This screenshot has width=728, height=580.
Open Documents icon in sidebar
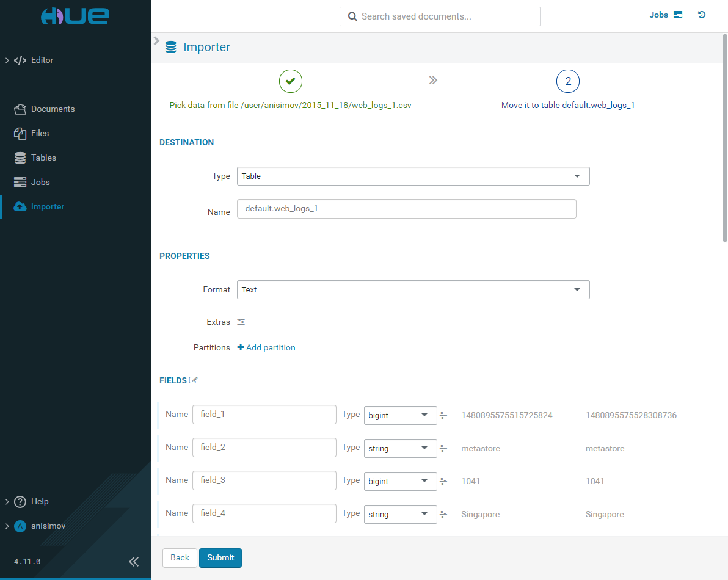click(x=20, y=109)
